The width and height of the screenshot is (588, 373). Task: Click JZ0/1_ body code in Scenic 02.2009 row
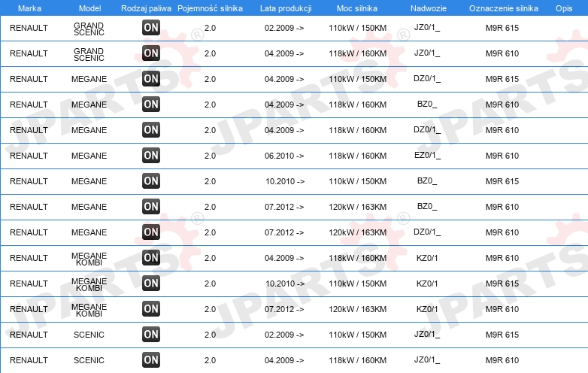point(427,334)
